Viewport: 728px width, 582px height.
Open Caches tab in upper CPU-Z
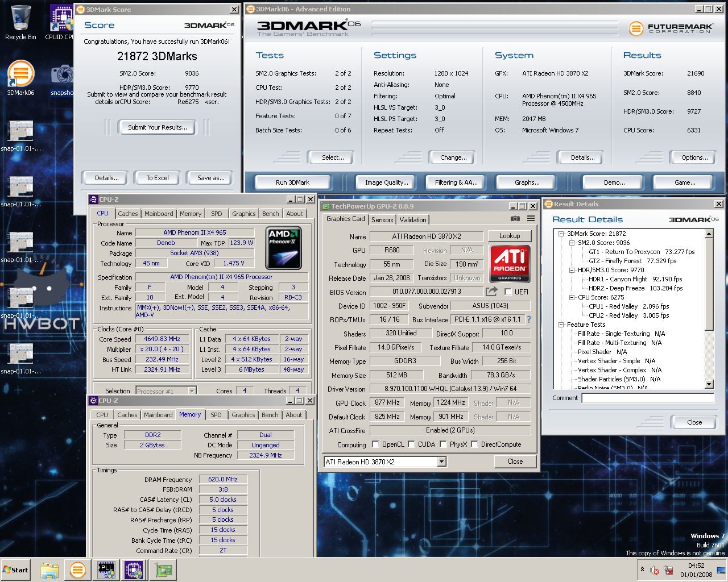(128, 214)
